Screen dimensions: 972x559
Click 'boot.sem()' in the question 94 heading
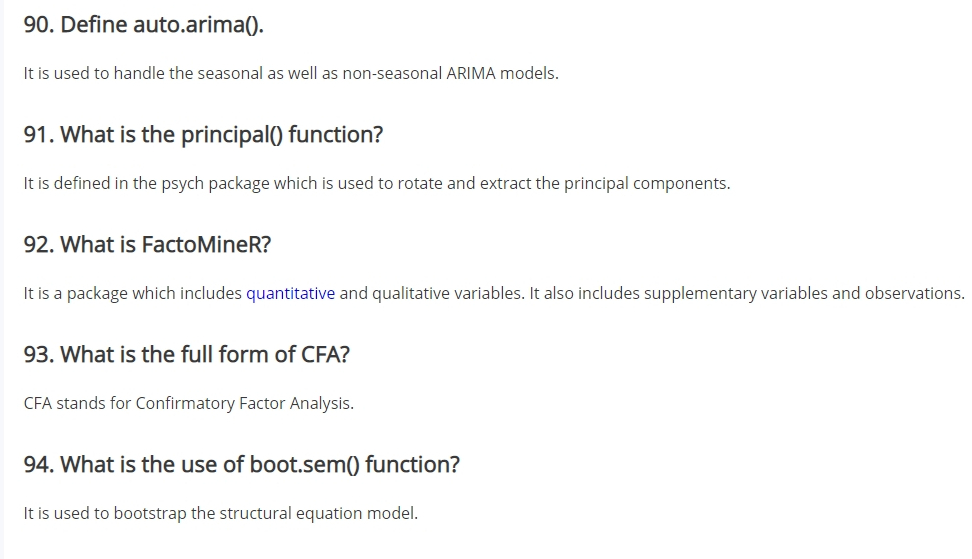304,464
